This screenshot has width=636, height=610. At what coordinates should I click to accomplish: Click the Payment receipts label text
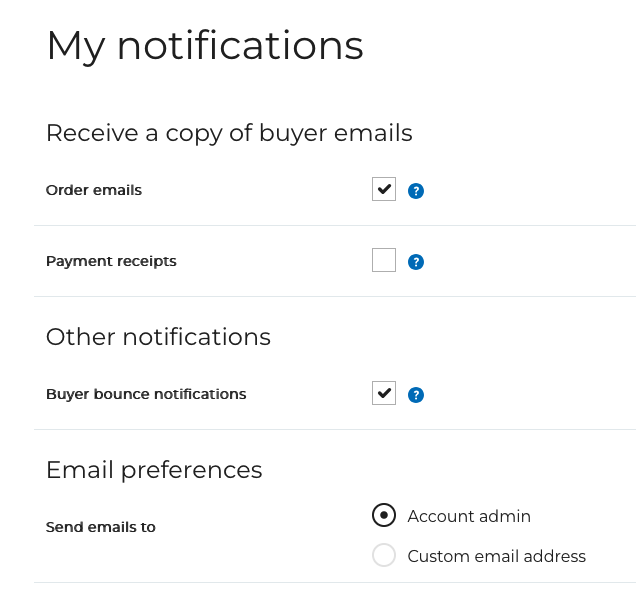click(111, 261)
